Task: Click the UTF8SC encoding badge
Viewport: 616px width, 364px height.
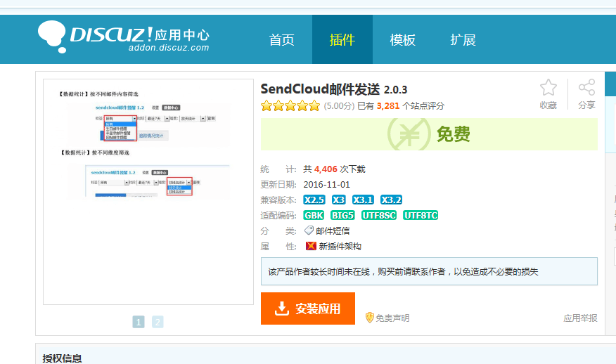Action: (x=379, y=215)
